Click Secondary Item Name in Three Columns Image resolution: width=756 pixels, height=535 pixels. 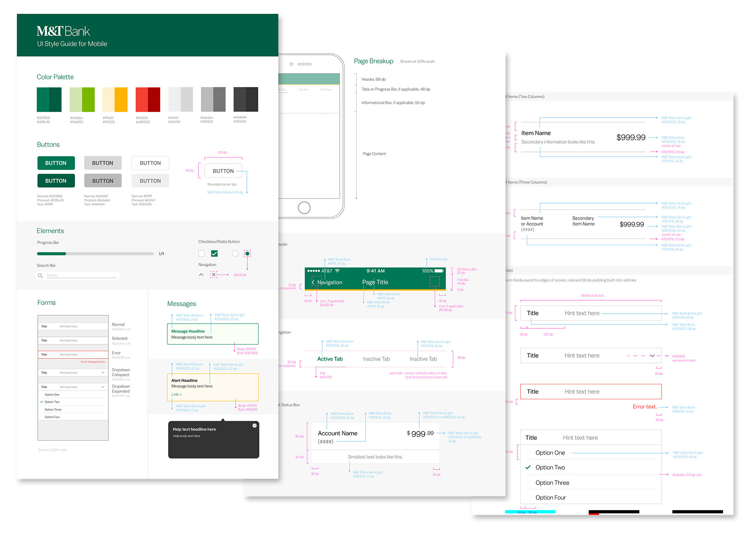click(583, 221)
